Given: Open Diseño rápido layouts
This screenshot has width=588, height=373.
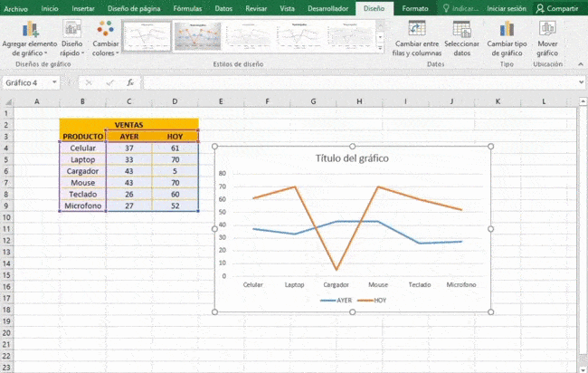Looking at the screenshot, I should [x=72, y=38].
